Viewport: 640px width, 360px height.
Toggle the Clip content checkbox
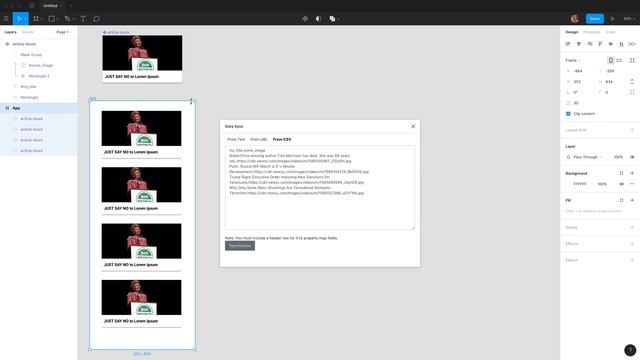pyautogui.click(x=568, y=114)
